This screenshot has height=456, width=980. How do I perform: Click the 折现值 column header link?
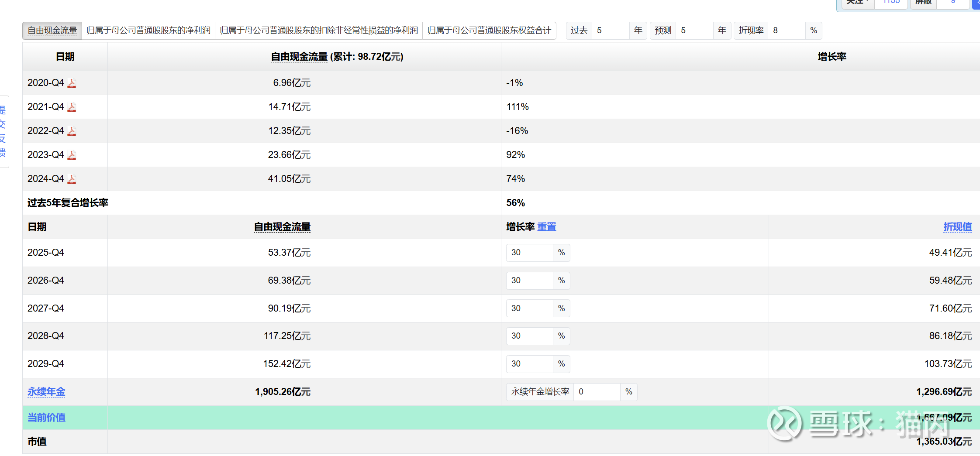click(957, 227)
